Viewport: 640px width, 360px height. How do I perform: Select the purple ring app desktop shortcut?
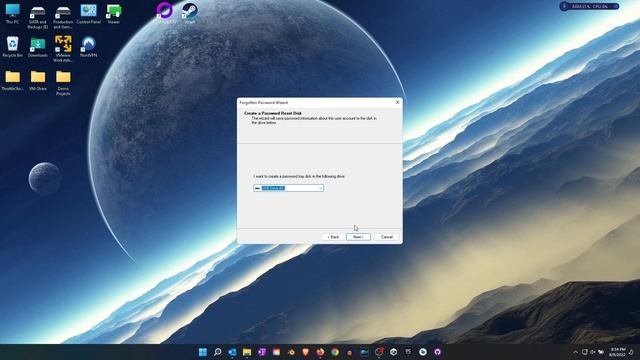click(x=165, y=14)
